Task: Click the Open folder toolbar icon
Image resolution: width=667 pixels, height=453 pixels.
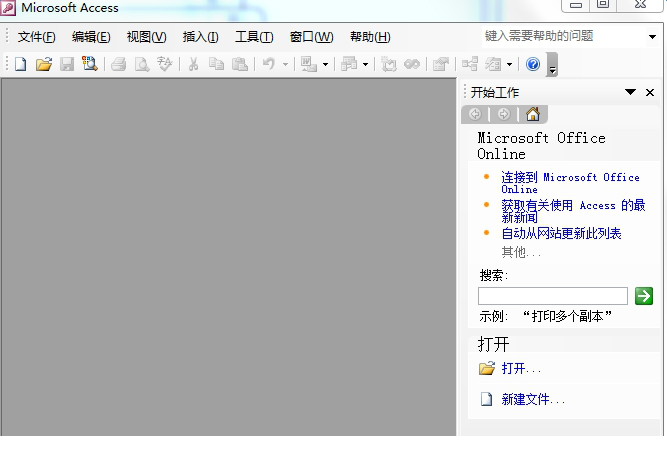Action: (x=44, y=64)
